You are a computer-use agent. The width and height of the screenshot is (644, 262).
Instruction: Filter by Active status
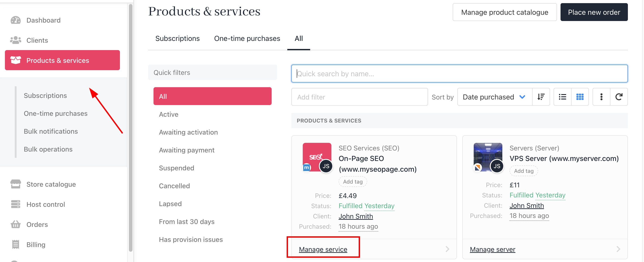click(x=168, y=114)
